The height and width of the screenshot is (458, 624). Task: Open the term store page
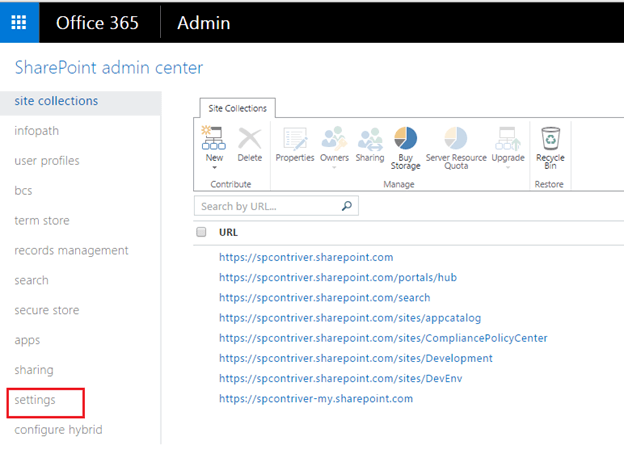pyautogui.click(x=42, y=221)
